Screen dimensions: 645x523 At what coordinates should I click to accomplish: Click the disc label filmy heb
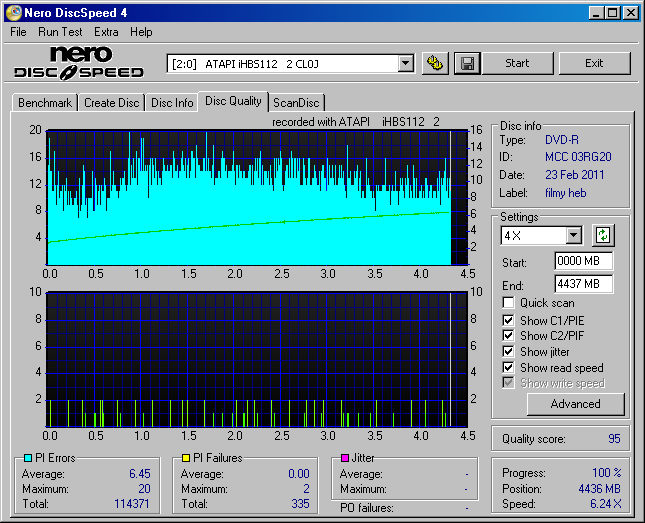point(566,193)
